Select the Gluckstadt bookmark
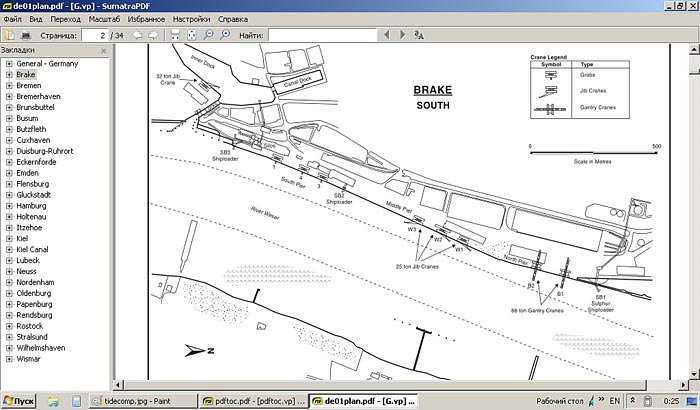The height and width of the screenshot is (410, 700). click(33, 195)
